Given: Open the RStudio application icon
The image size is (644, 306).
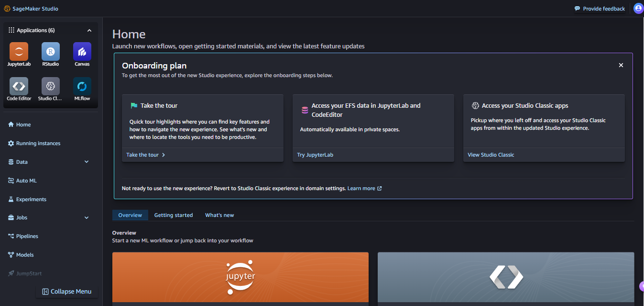Looking at the screenshot, I should 51,51.
